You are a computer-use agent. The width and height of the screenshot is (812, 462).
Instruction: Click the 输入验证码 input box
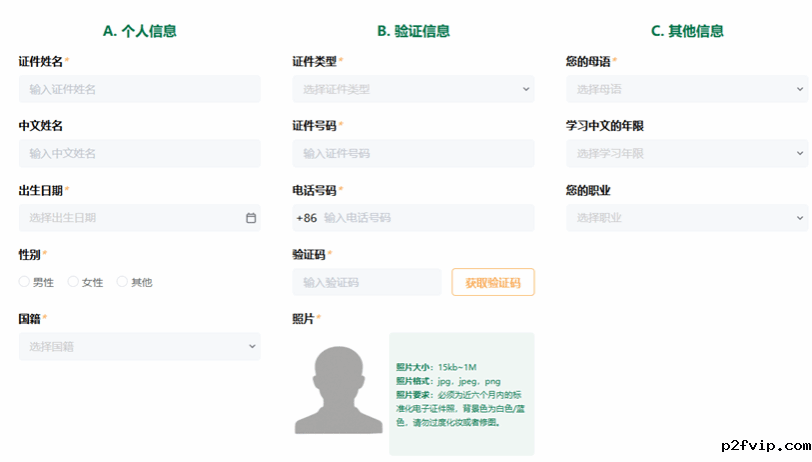(366, 283)
